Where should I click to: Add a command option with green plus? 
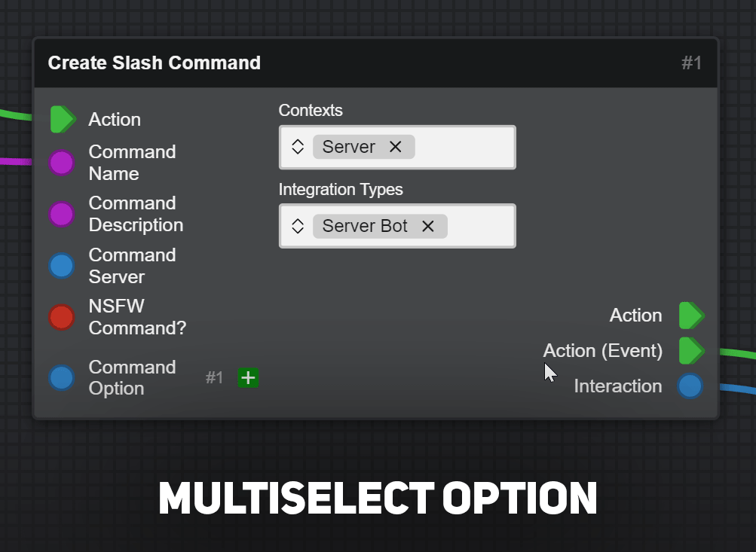pyautogui.click(x=248, y=377)
